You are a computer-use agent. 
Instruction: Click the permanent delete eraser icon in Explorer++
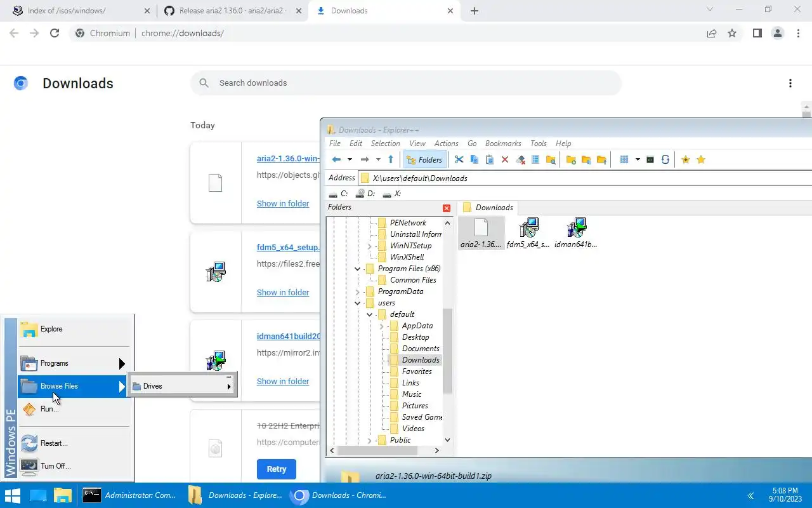click(x=520, y=159)
